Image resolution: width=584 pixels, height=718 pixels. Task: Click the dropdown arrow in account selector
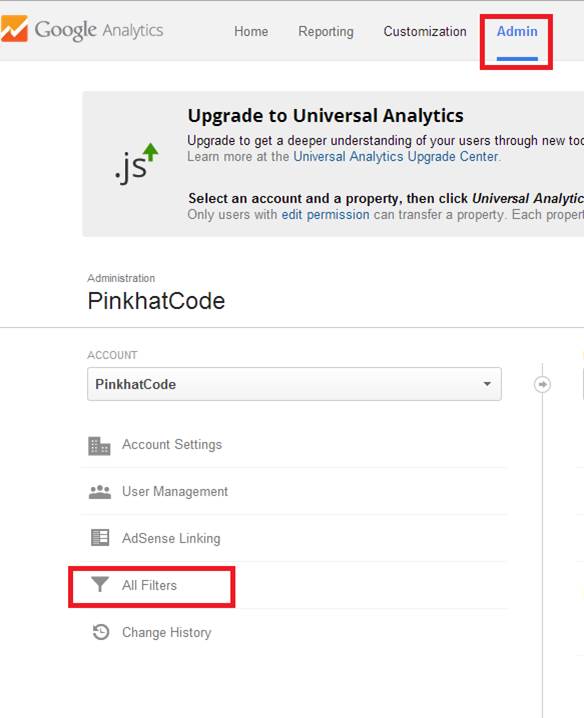pos(487,384)
